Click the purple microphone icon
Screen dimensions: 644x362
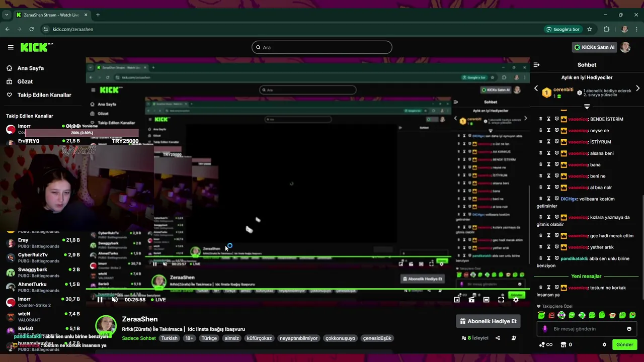544,329
